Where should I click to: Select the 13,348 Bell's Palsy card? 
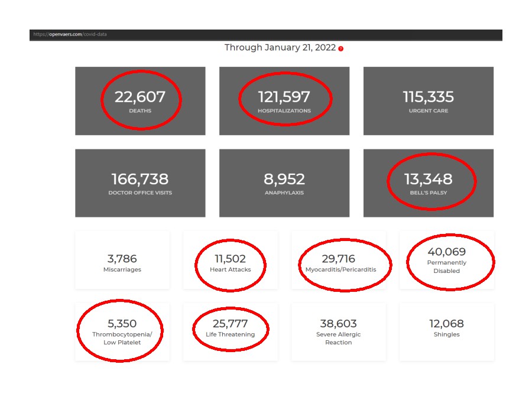[x=429, y=183]
